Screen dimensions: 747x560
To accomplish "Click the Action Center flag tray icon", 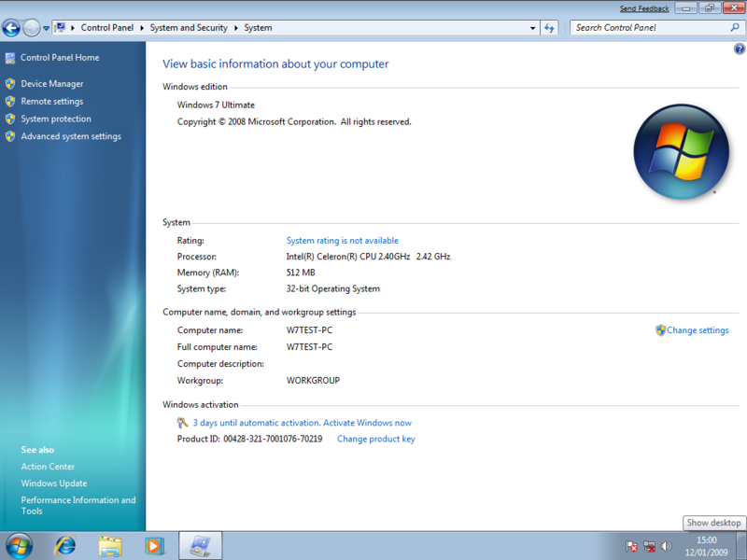I will pos(631,546).
